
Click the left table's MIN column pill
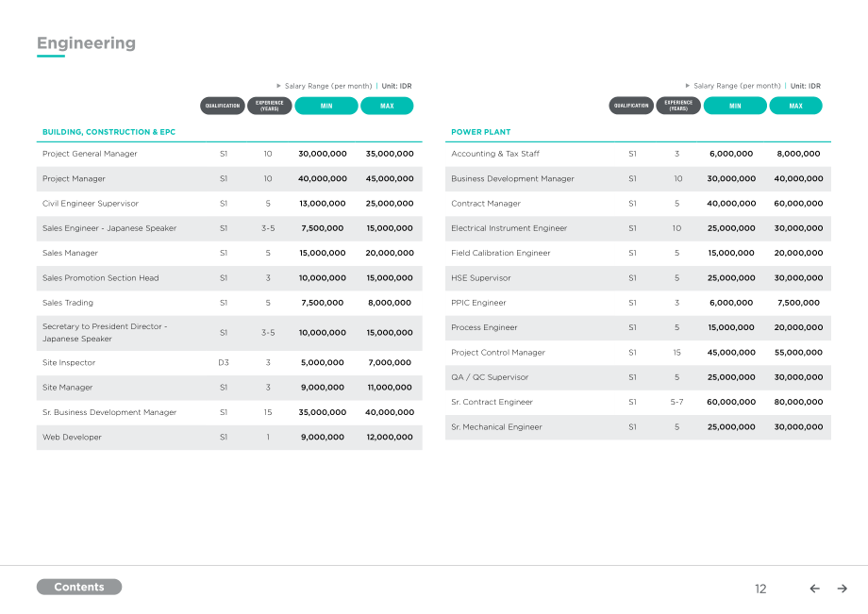326,106
